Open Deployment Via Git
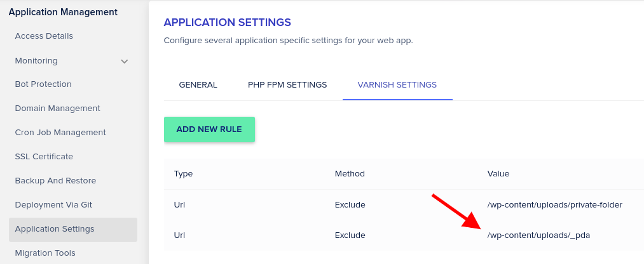 point(54,205)
